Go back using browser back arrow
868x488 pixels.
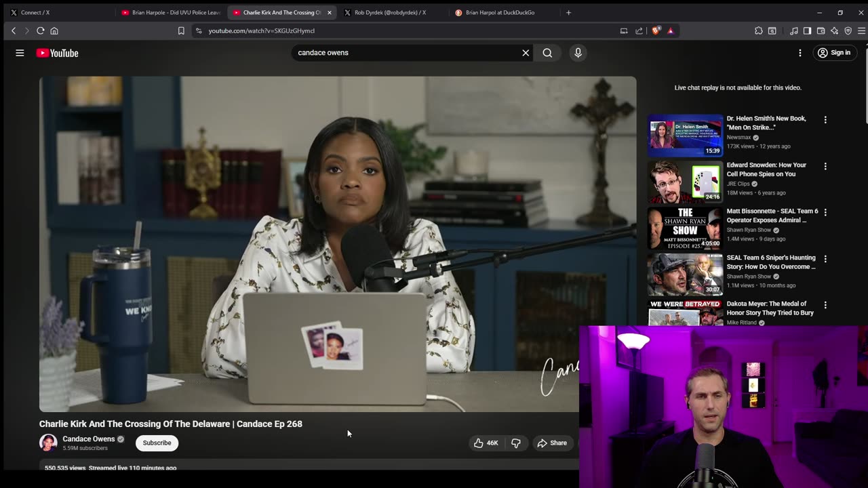(x=14, y=30)
